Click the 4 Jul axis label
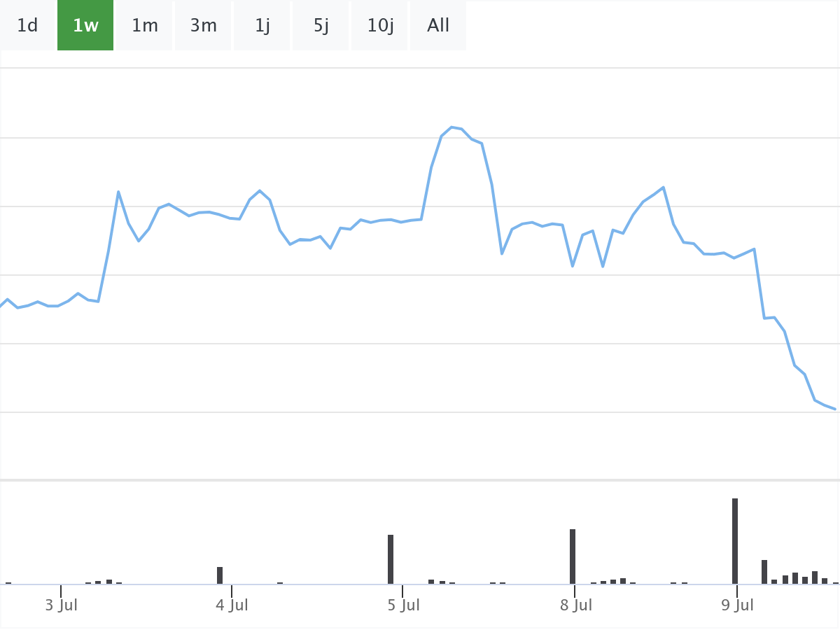Screen dimensions: 840x630 pos(232,605)
